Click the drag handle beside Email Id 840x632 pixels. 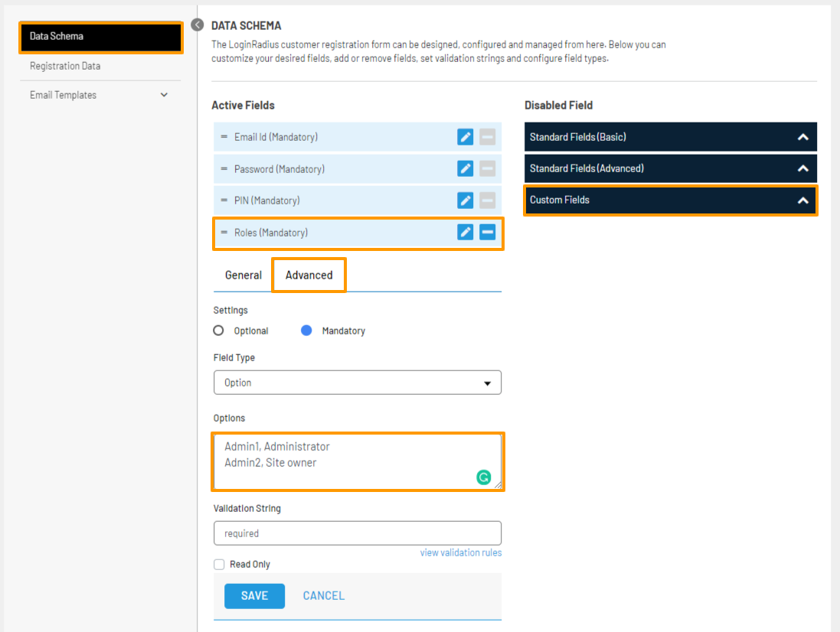[x=223, y=136]
